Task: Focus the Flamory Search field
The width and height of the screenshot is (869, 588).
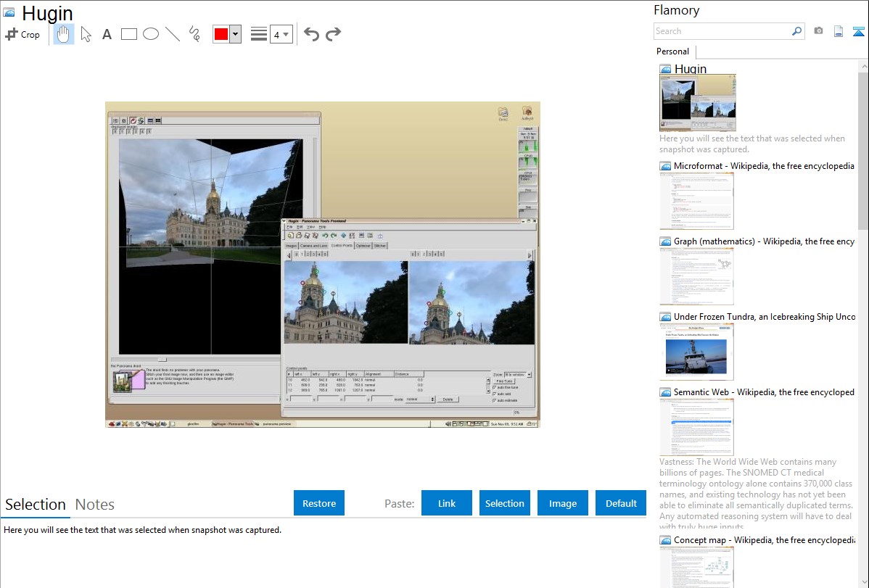Action: (722, 31)
